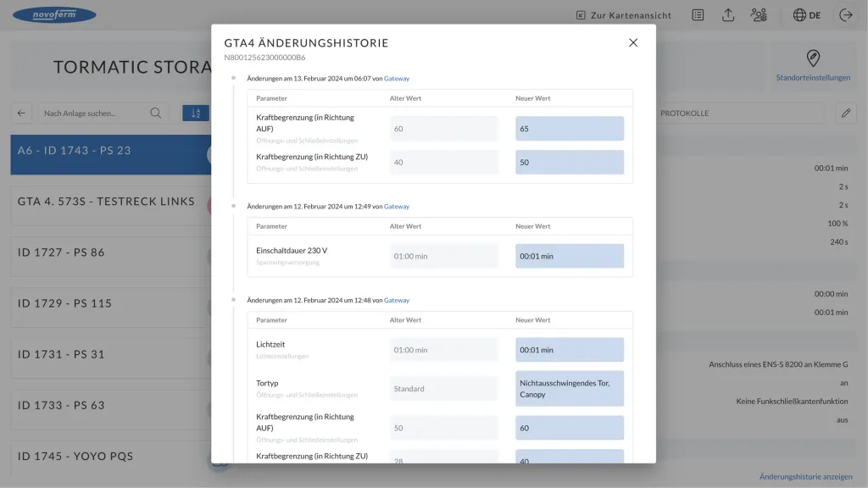
Task: Open the list view icon in header
Action: tap(698, 15)
